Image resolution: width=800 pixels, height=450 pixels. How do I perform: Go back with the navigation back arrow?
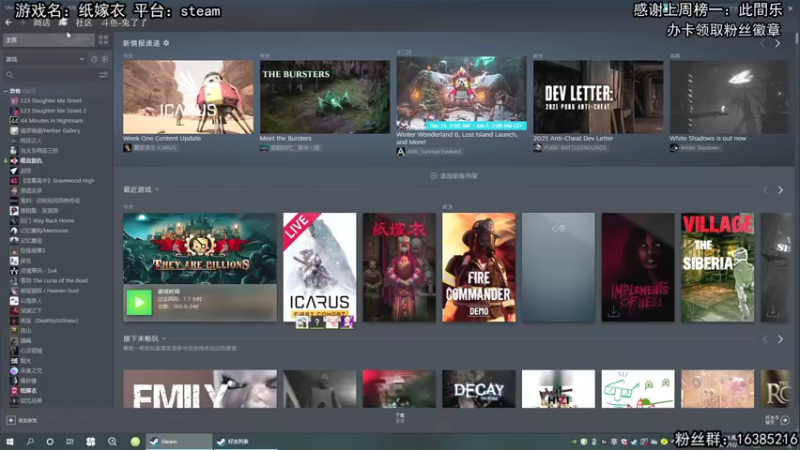tap(8, 22)
